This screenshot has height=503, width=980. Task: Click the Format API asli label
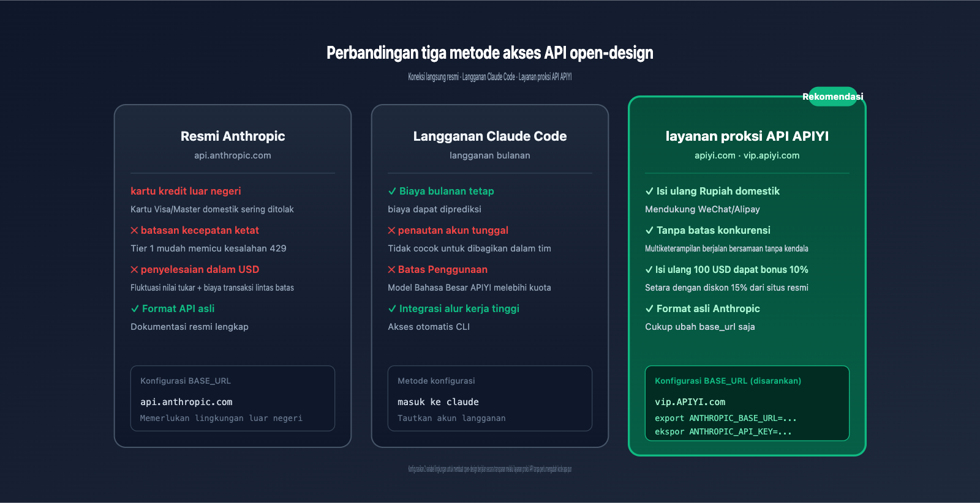pos(178,309)
